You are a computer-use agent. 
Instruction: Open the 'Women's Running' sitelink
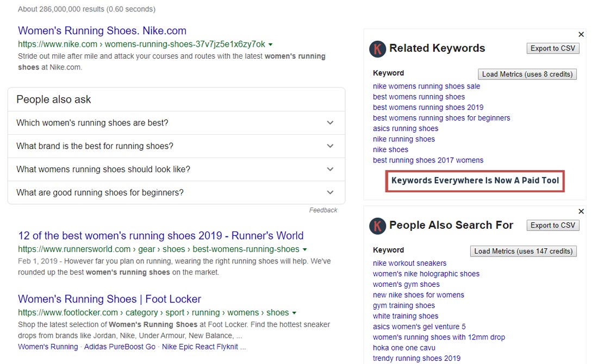point(48,347)
